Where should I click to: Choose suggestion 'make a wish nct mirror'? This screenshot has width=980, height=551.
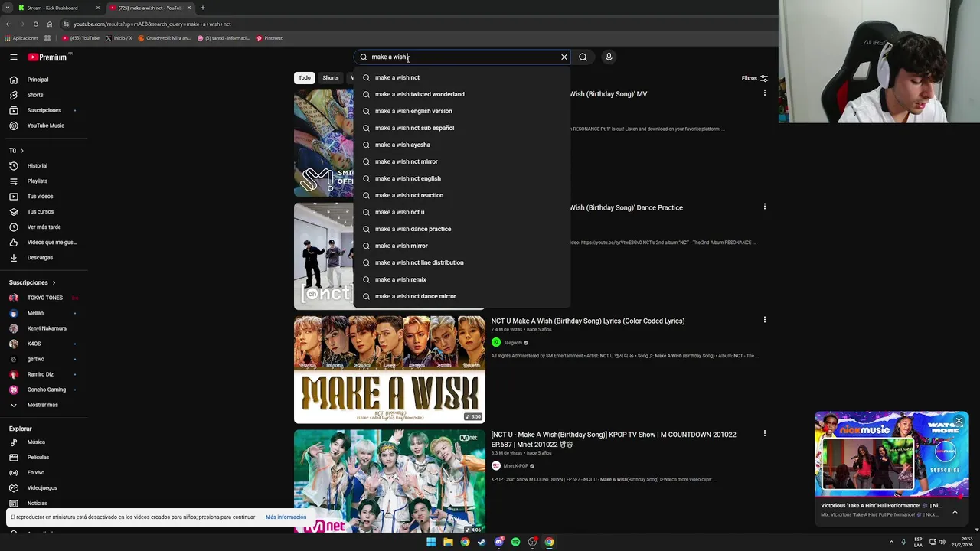click(462, 161)
